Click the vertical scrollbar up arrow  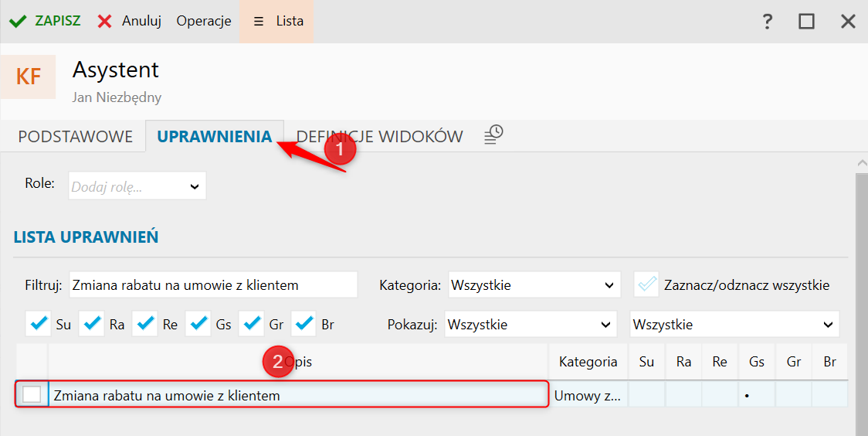862,163
